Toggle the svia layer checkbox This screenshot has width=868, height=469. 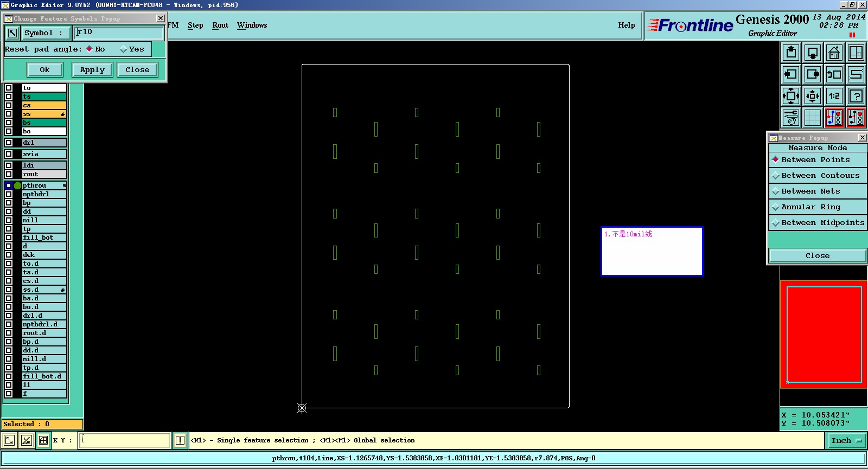click(9, 154)
